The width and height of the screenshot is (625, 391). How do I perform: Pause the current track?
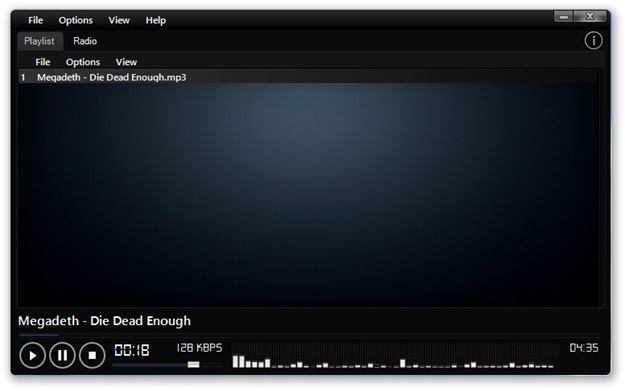[62, 355]
